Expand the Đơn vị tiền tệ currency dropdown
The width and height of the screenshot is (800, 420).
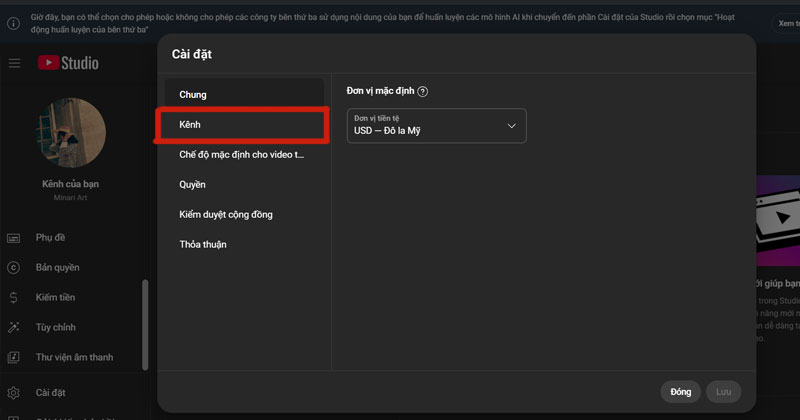coord(436,125)
